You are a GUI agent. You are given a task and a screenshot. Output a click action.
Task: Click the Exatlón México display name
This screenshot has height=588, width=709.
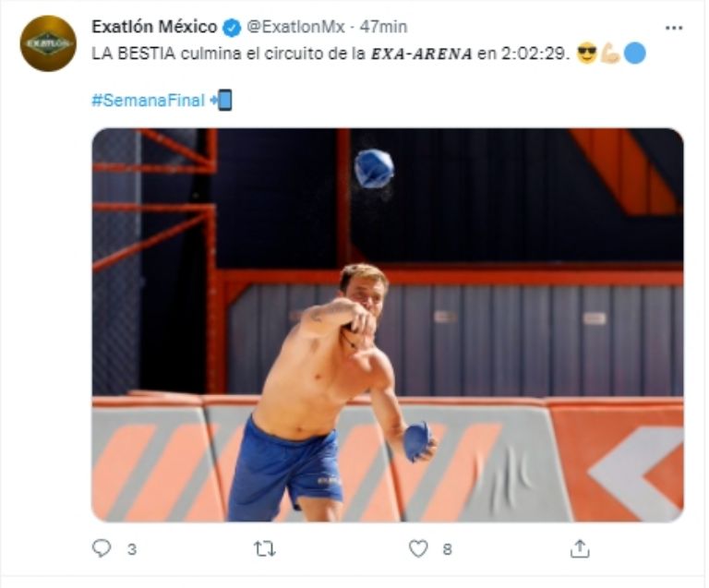[x=154, y=28]
